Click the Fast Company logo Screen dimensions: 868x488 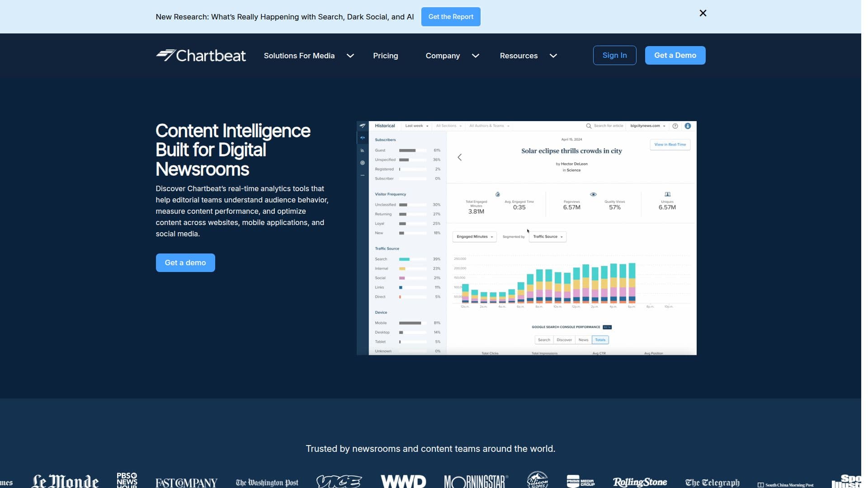click(x=186, y=483)
